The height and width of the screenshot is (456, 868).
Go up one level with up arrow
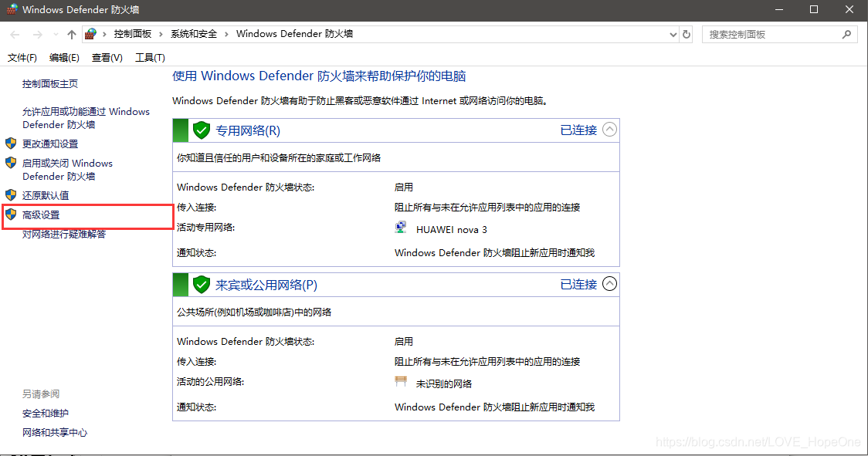coord(71,34)
